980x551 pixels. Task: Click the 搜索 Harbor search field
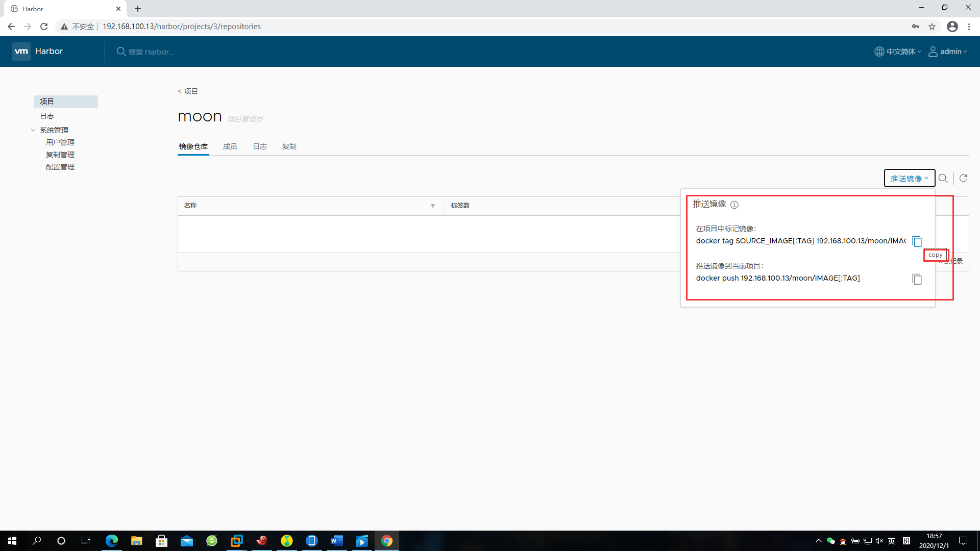click(151, 52)
